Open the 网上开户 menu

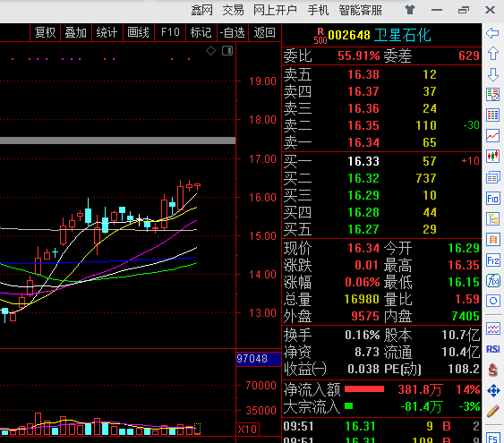pyautogui.click(x=275, y=10)
